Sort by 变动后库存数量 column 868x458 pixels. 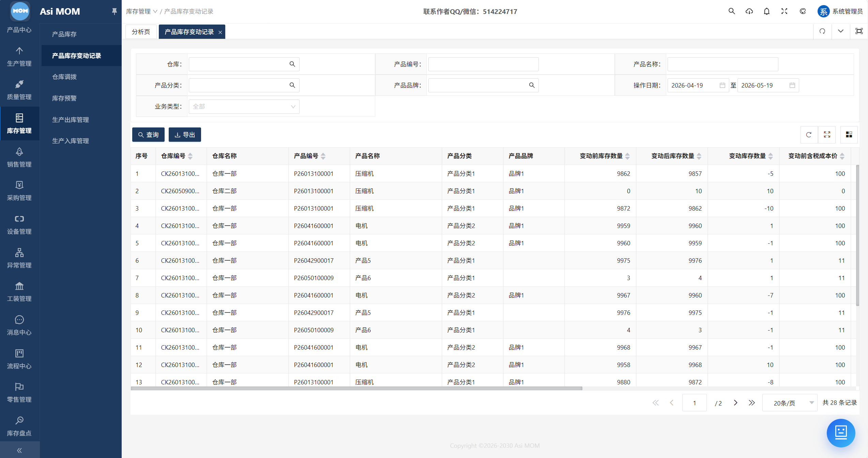(699, 156)
